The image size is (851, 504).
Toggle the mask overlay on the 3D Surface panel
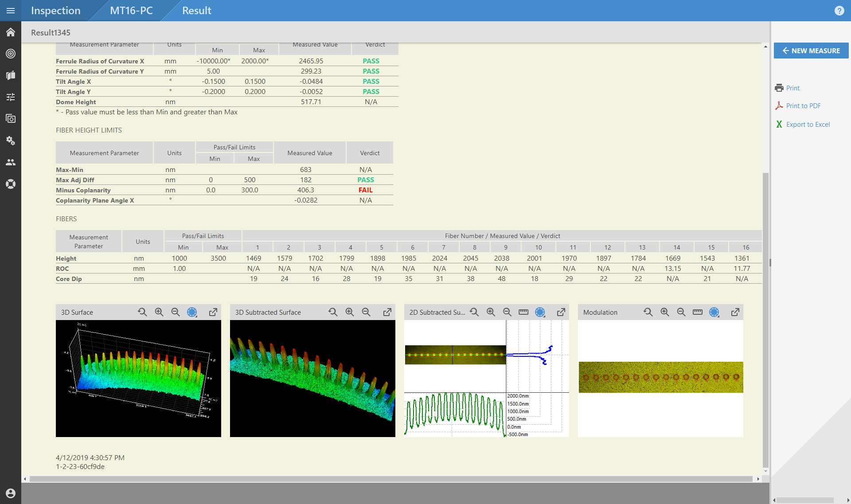point(192,312)
